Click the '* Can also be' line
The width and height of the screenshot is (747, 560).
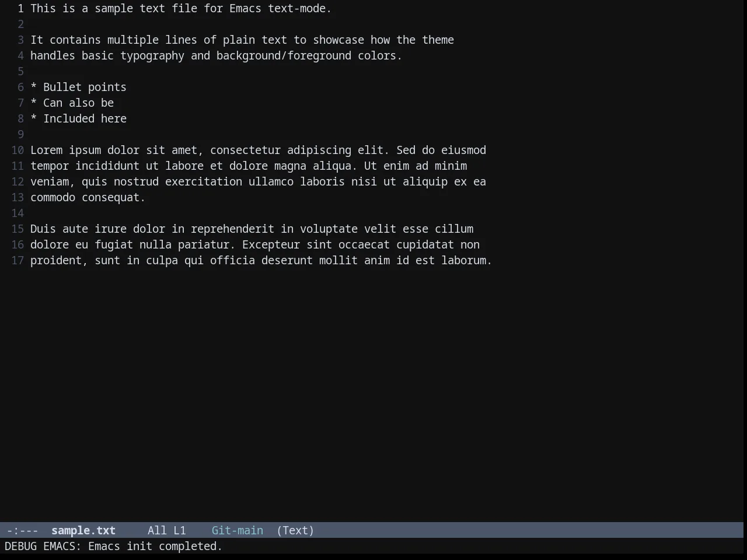pyautogui.click(x=72, y=103)
